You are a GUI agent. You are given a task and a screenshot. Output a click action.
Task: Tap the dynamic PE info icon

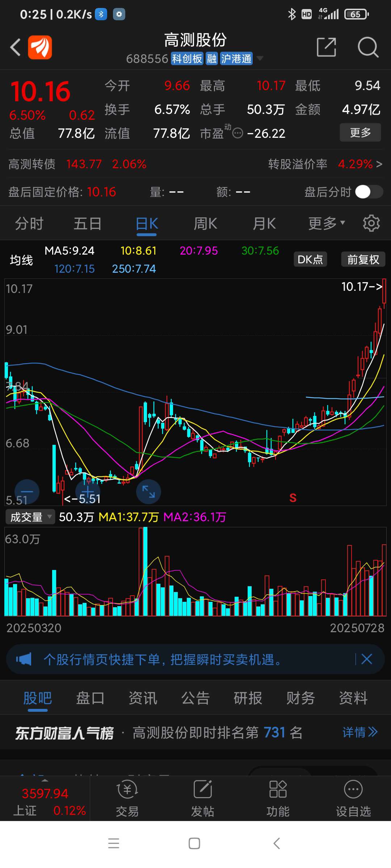pos(237,133)
